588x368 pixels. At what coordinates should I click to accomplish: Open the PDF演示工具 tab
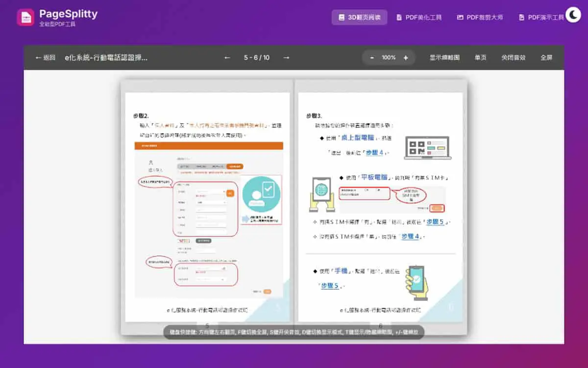click(x=541, y=17)
